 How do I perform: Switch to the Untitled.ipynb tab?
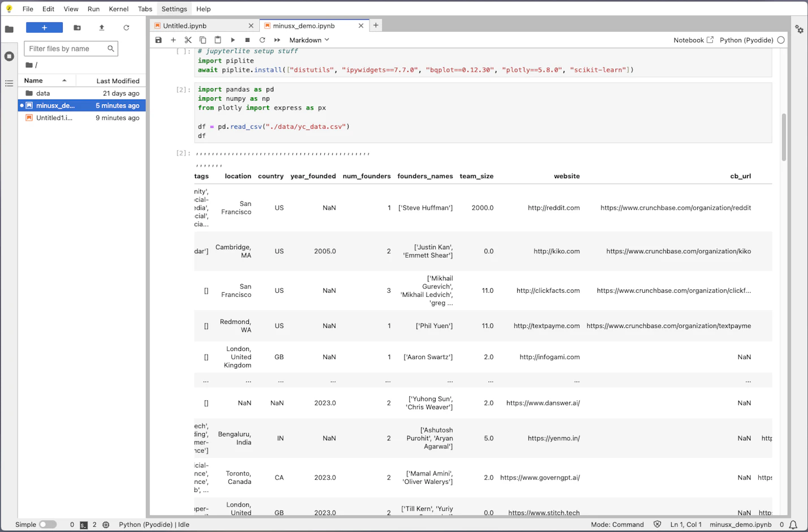pos(184,26)
